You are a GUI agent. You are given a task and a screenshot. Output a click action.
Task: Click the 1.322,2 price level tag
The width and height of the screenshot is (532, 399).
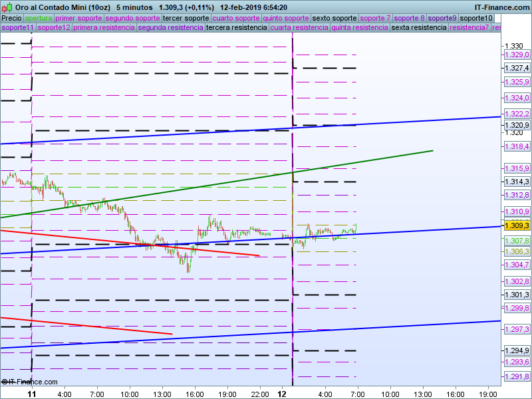517,114
